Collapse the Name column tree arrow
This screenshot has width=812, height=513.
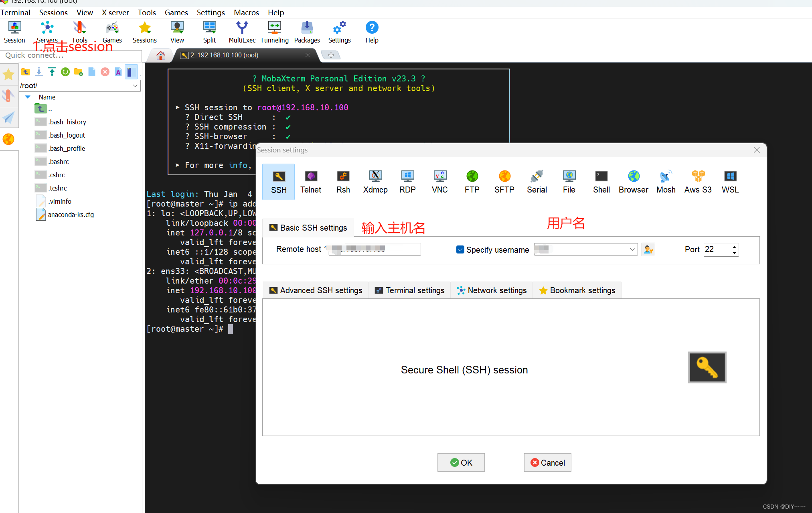28,97
